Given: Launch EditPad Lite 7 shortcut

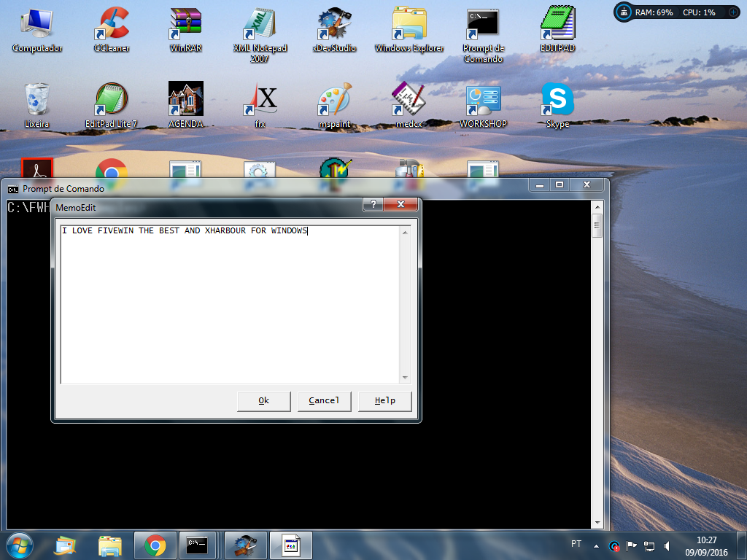Looking at the screenshot, I should click(111, 105).
